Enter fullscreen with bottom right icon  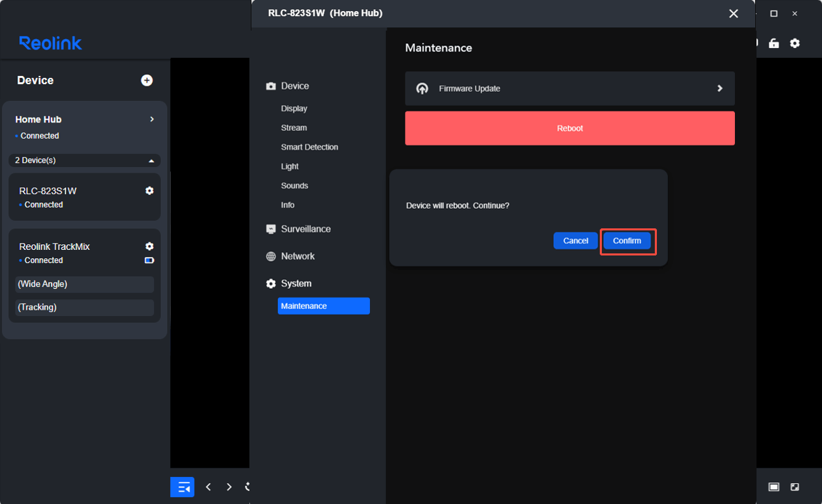point(795,487)
